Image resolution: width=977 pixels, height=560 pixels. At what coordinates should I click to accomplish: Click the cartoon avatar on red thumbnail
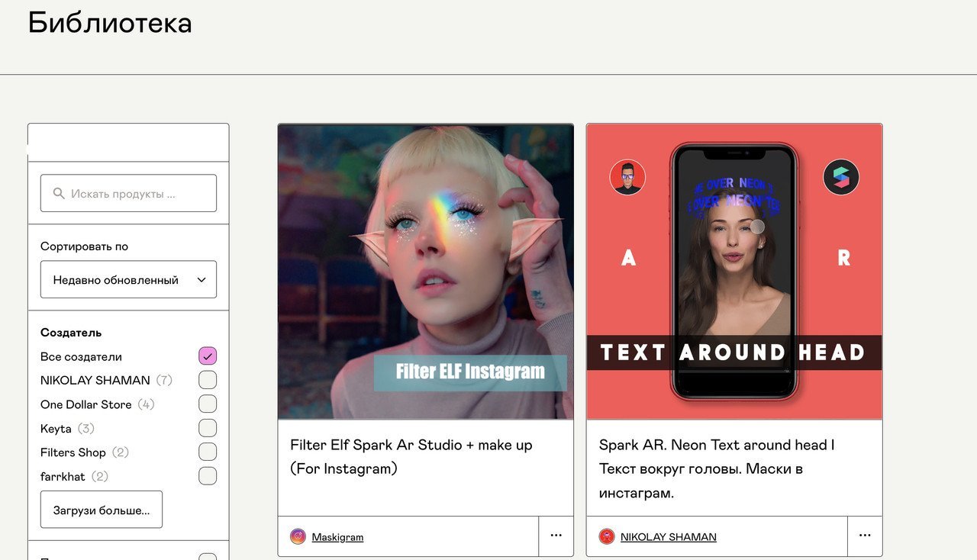[627, 177]
